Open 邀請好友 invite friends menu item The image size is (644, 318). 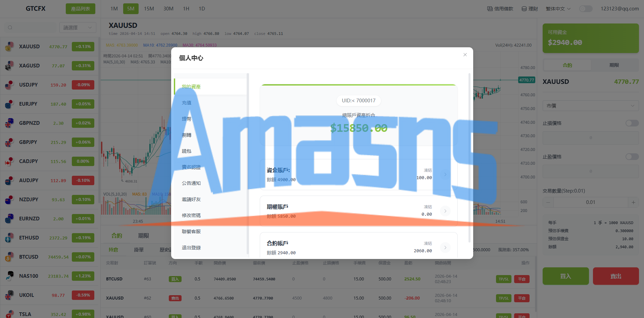click(x=211, y=199)
